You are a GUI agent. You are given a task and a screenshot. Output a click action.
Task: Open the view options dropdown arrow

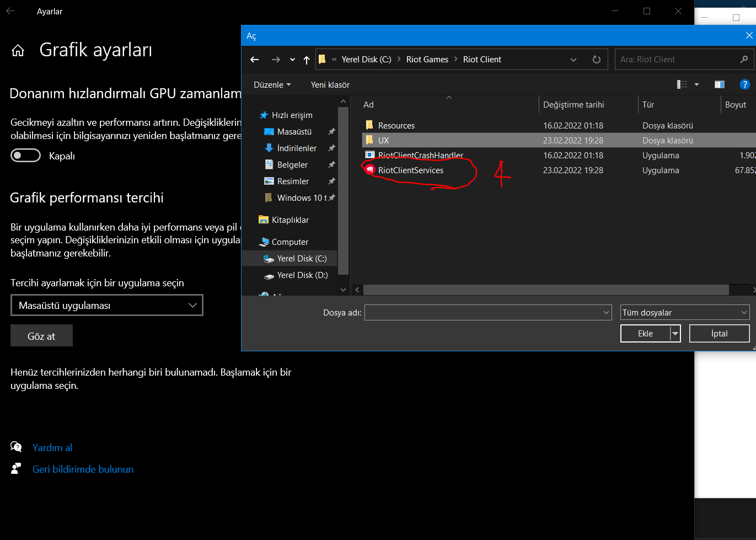pyautogui.click(x=696, y=84)
